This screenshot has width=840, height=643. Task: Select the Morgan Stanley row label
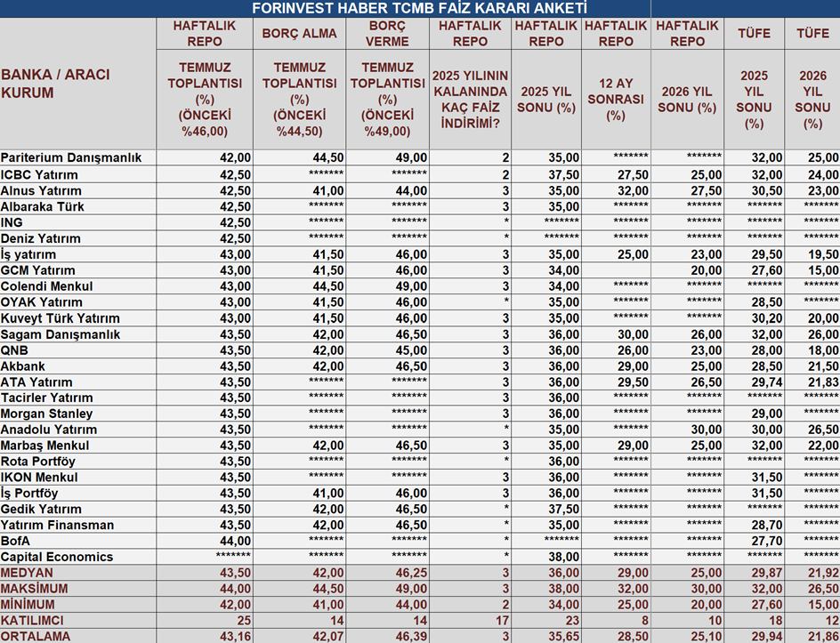pyautogui.click(x=46, y=414)
